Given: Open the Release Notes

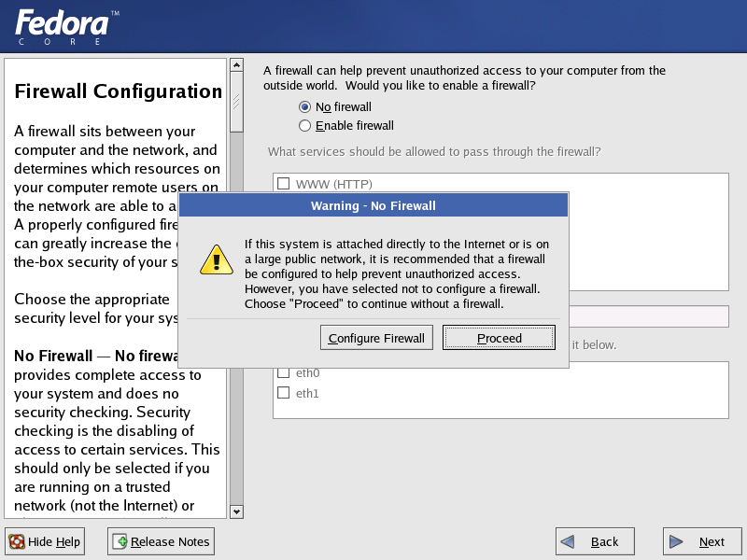Looking at the screenshot, I should click(x=161, y=541).
